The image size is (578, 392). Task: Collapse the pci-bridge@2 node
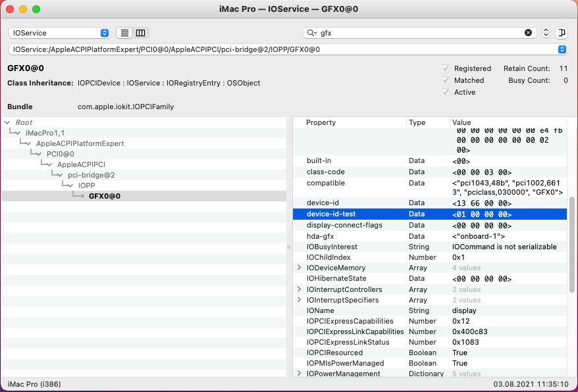60,175
